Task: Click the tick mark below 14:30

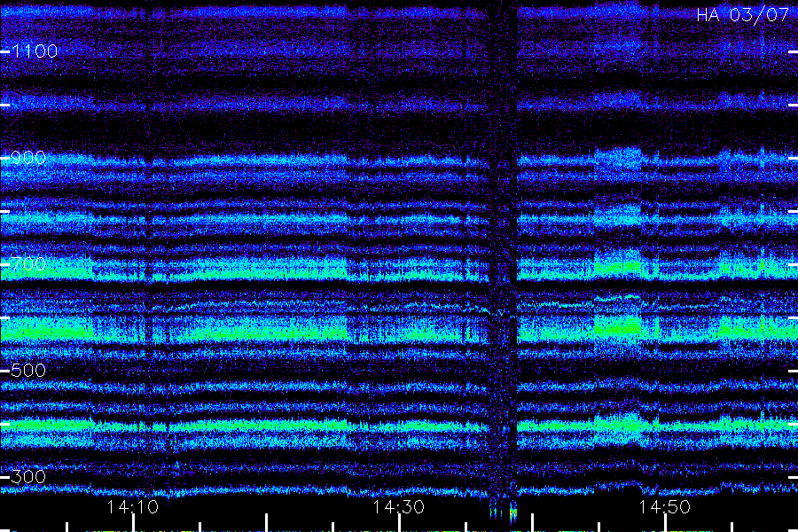Action: coord(399,523)
